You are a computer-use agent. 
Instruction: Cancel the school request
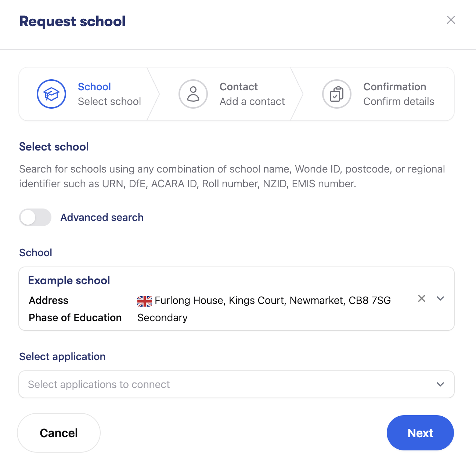[58, 433]
